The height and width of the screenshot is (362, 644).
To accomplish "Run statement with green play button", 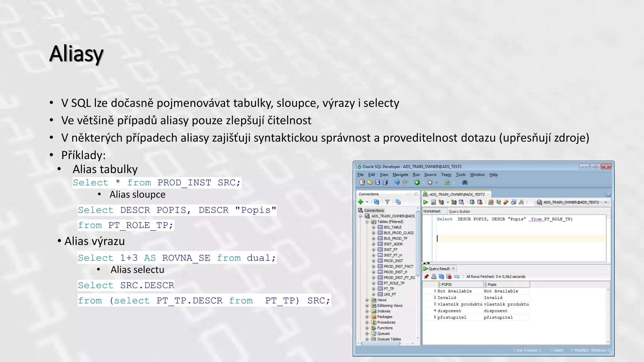I will (426, 202).
